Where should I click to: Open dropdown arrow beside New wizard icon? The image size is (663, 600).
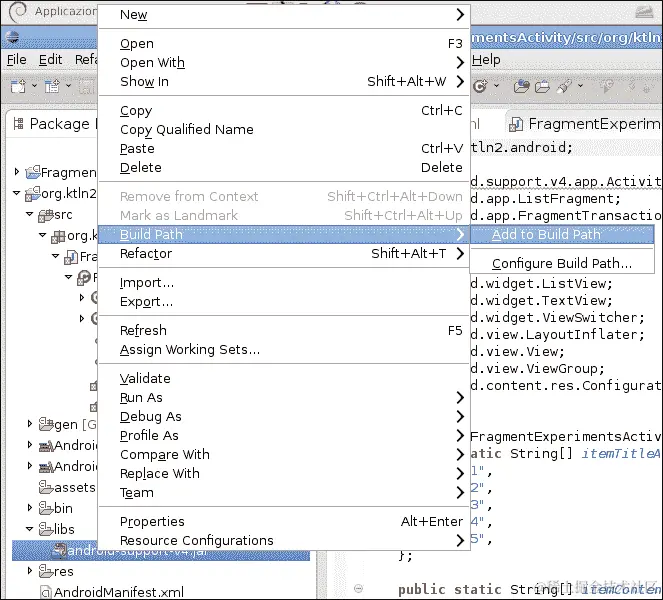pyautogui.click(x=34, y=86)
